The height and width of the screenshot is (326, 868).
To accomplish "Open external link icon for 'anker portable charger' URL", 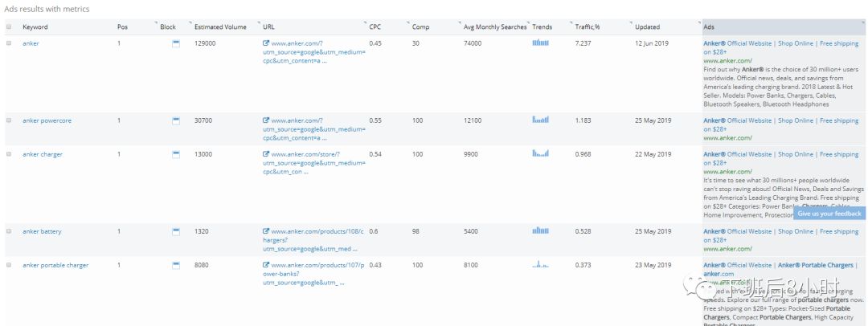I will click(266, 265).
